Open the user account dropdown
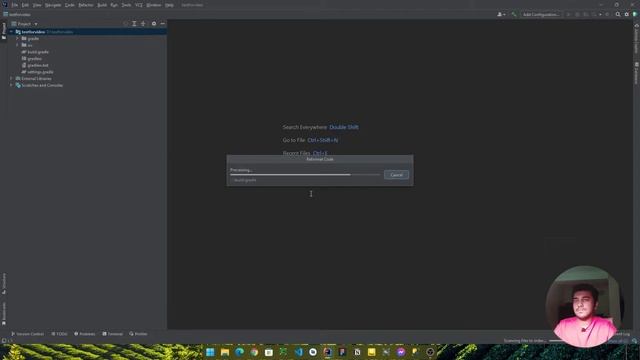This screenshot has height=360, width=640. 501,14
